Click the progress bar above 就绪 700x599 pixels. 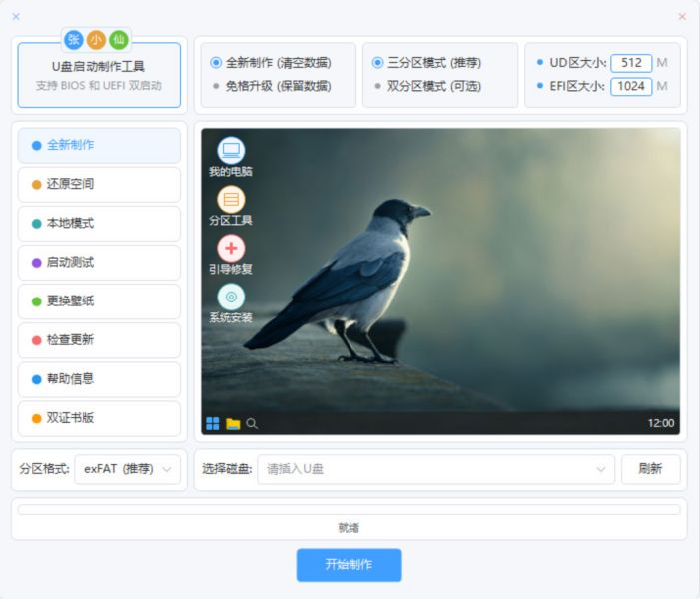(x=350, y=509)
